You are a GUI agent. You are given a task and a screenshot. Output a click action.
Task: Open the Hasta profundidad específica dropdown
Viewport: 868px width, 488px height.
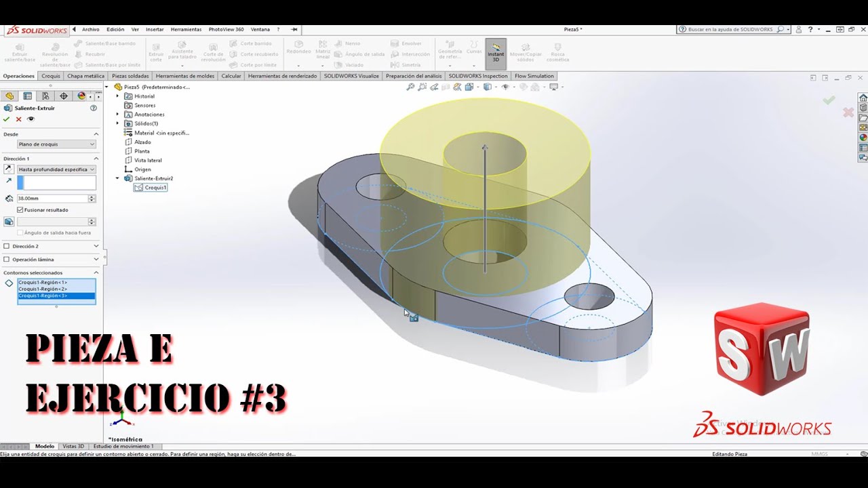click(56, 169)
